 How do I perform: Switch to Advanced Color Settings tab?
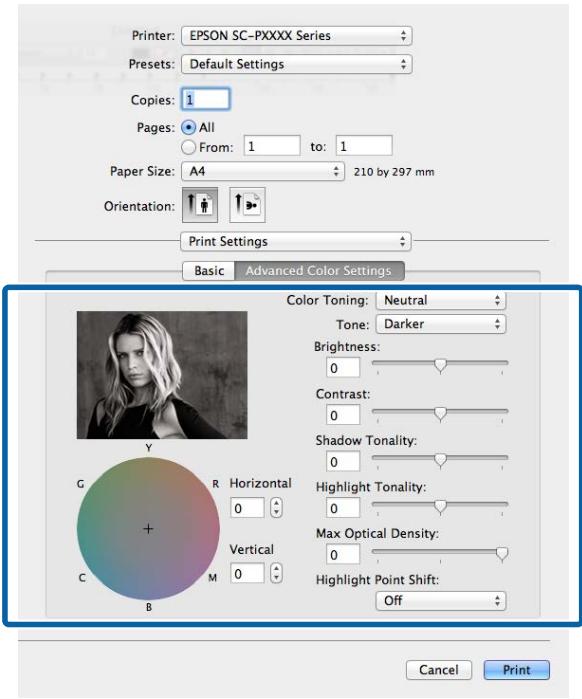pyautogui.click(x=319, y=271)
